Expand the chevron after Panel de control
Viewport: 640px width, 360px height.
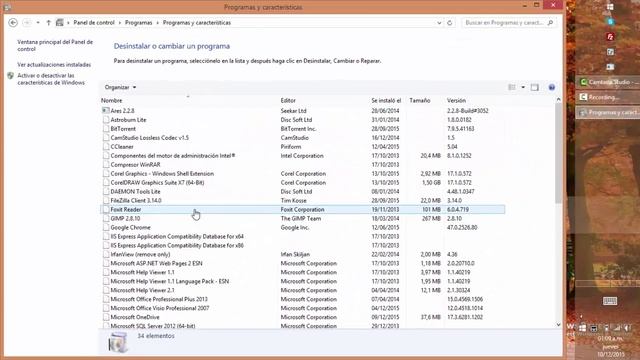click(120, 23)
